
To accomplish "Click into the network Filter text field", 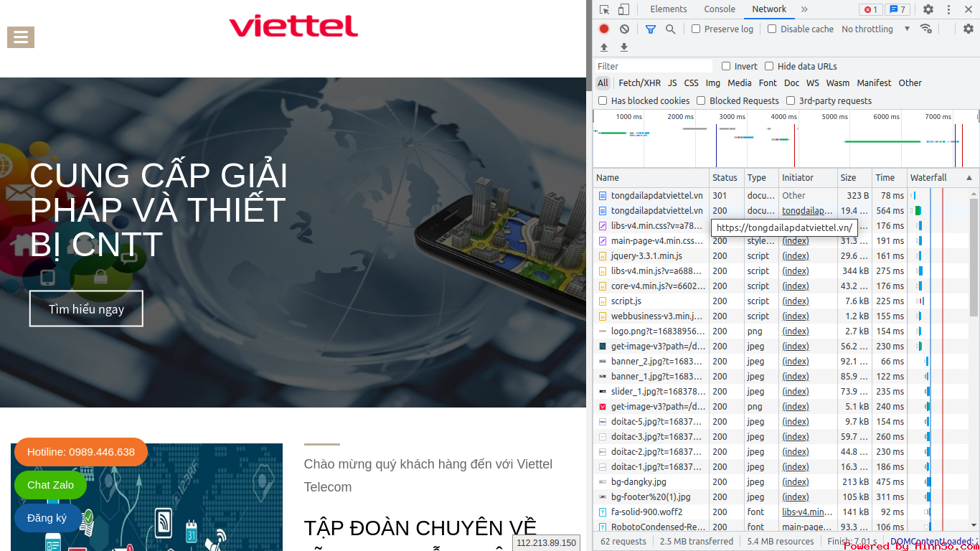I will pyautogui.click(x=654, y=66).
